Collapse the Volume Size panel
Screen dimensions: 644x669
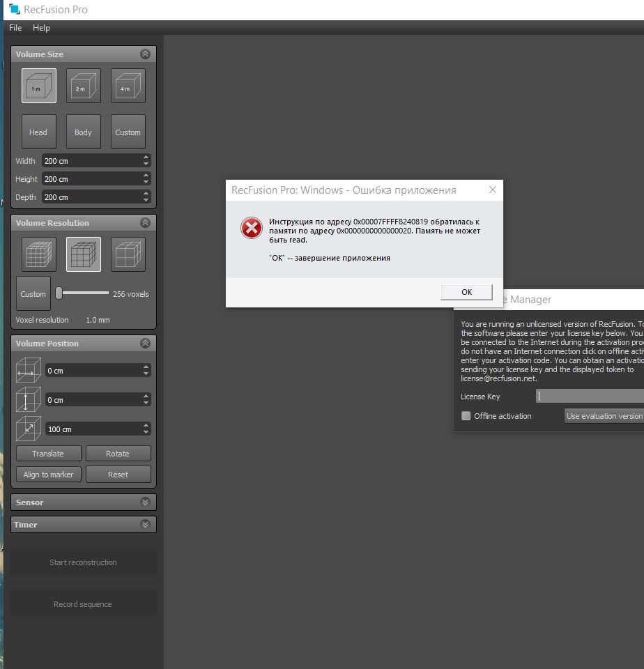point(145,54)
